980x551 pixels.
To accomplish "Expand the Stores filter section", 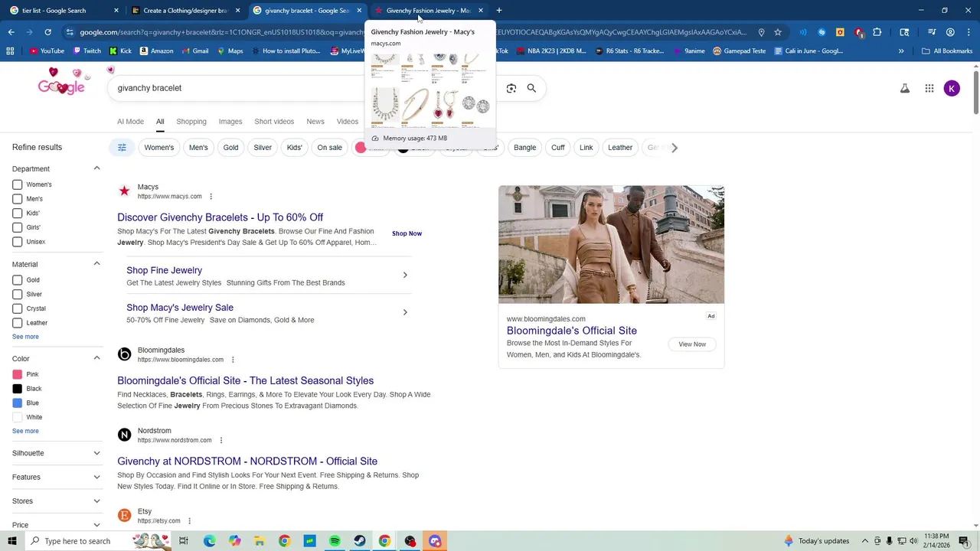I will (96, 501).
